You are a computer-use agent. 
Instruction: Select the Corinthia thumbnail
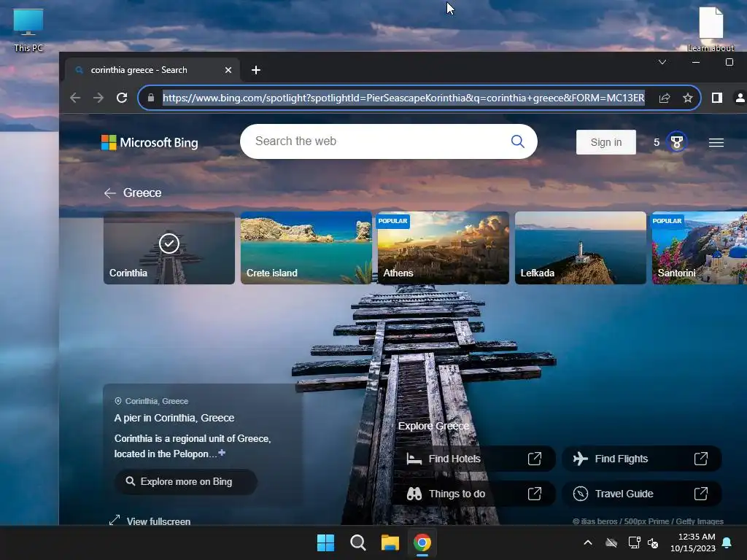(x=169, y=248)
